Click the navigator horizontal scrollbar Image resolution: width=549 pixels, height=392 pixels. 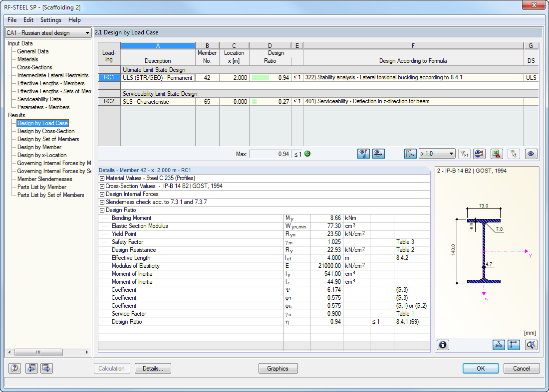click(x=48, y=352)
